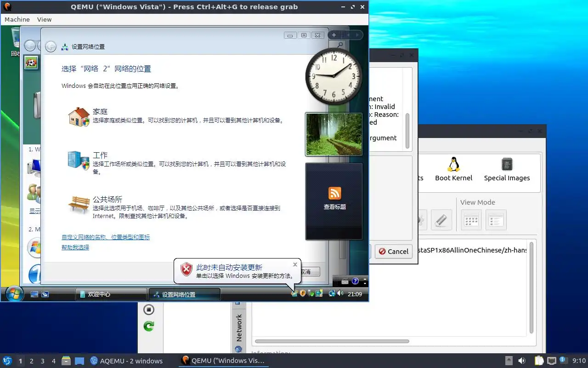Click Switch Between Windows quick launch icon
Viewport: 588px width, 368px height.
click(45, 294)
